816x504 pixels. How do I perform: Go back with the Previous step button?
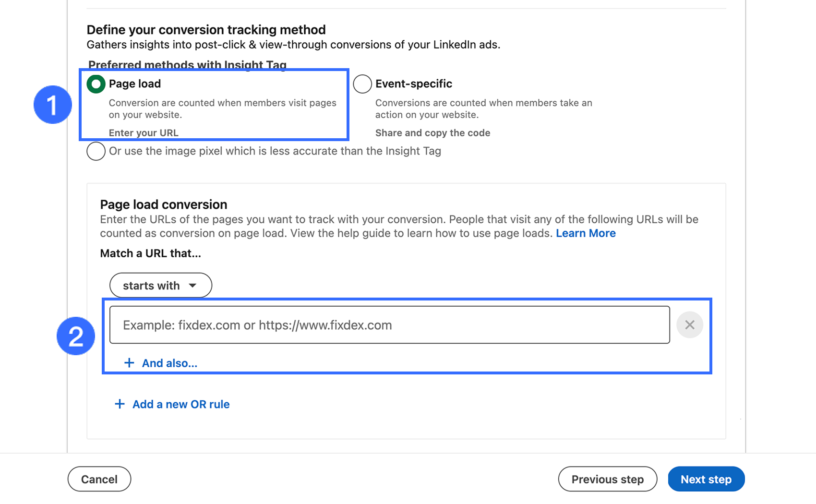point(607,479)
